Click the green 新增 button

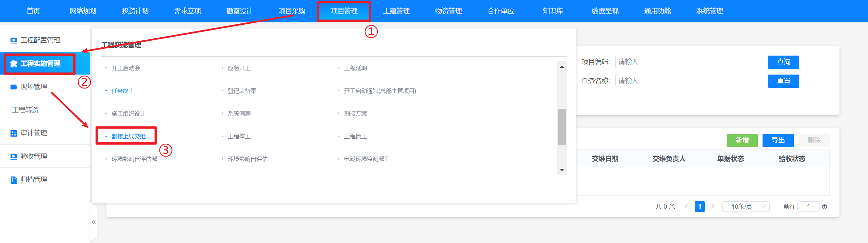coord(742,140)
